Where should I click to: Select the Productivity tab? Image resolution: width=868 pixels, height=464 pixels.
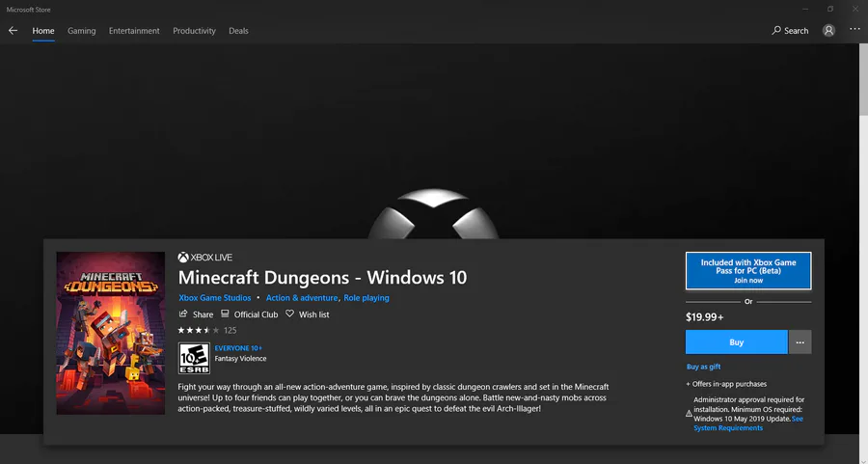[194, 31]
